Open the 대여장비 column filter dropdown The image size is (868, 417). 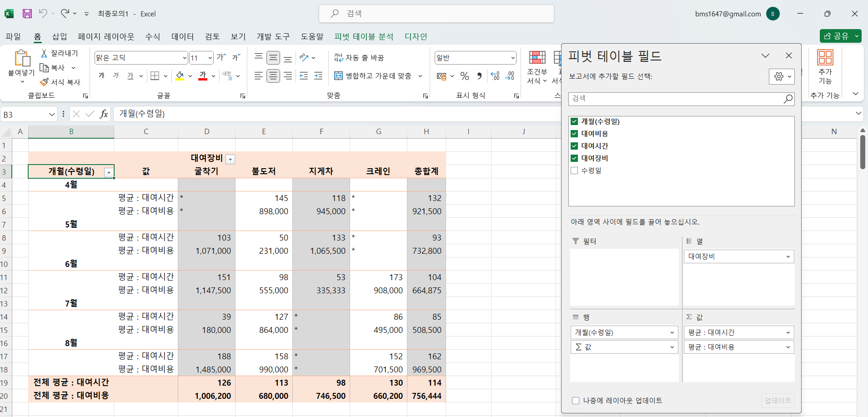[x=231, y=159]
